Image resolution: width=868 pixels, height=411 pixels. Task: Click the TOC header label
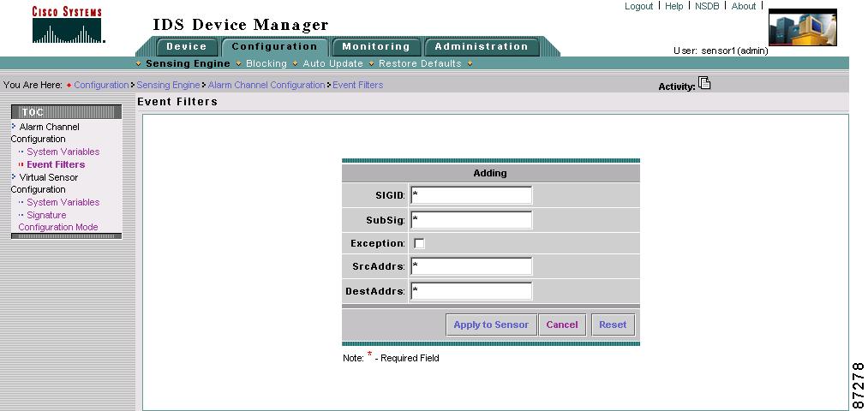pos(33,111)
